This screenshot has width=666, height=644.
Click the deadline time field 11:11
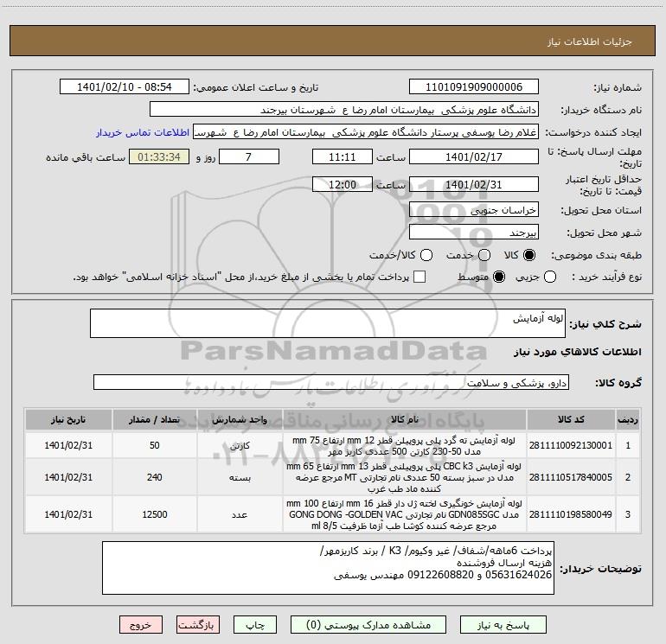[x=343, y=156]
